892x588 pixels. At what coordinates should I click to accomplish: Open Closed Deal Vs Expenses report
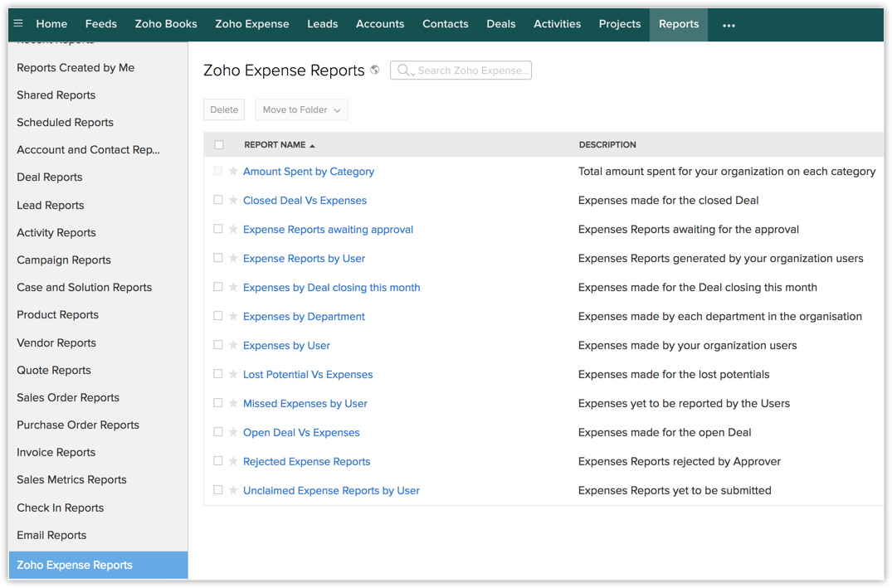pyautogui.click(x=305, y=200)
